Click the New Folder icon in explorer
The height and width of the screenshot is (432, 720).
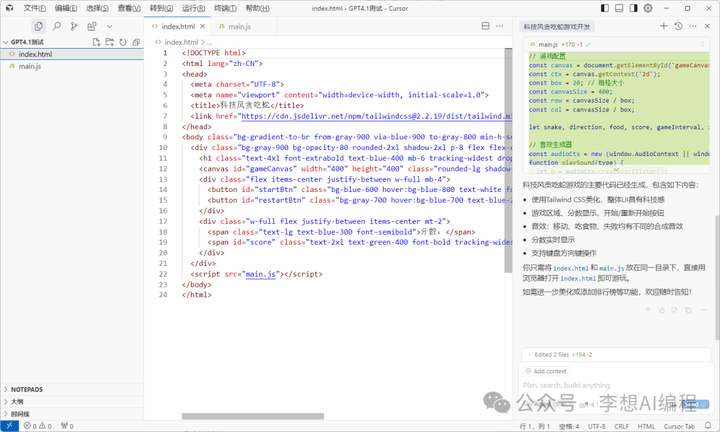pyautogui.click(x=109, y=42)
